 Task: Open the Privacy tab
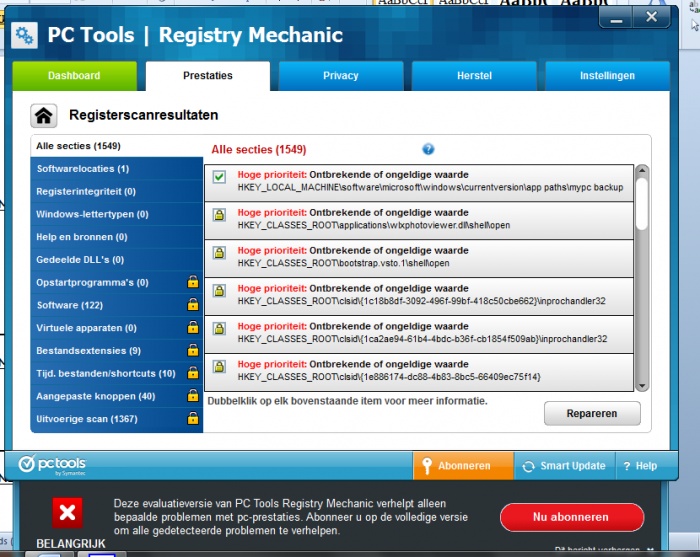point(341,76)
